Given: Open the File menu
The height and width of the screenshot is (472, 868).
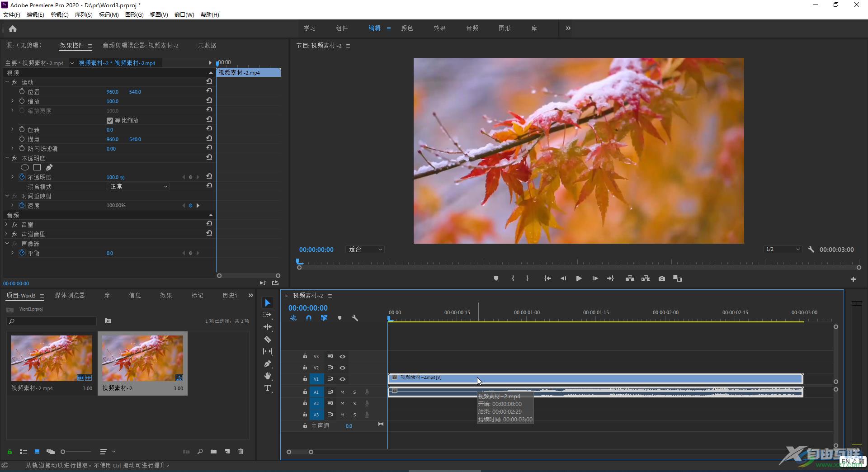Looking at the screenshot, I should (x=12, y=15).
